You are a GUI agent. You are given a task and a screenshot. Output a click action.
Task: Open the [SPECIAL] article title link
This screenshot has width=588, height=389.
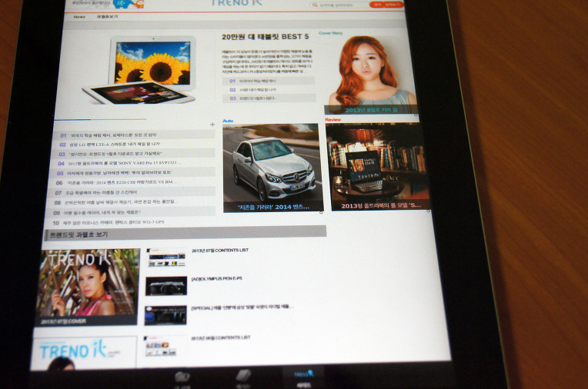[x=242, y=308]
